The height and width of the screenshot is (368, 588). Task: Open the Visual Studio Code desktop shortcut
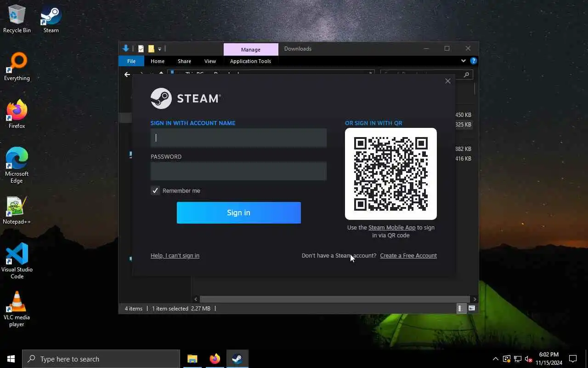[x=17, y=261]
